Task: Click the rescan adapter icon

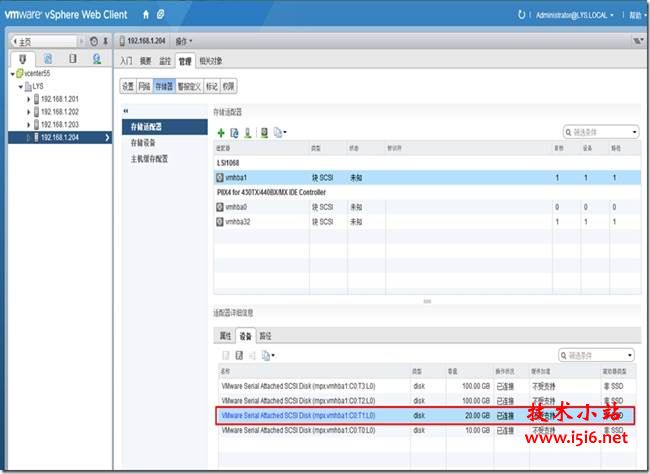Action: [x=264, y=133]
